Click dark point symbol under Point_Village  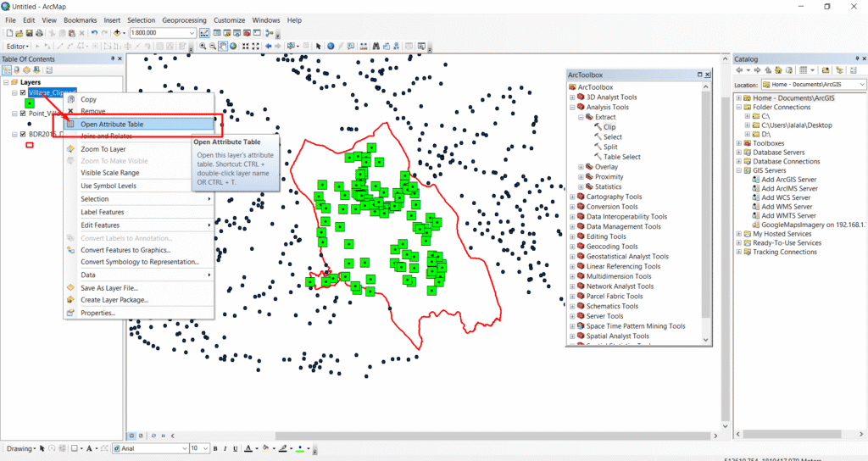30,124
